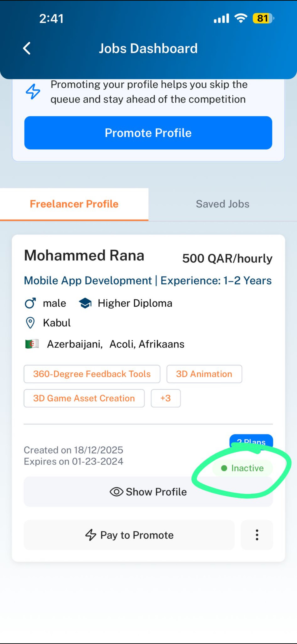Click the lightning bolt promotion icon
This screenshot has width=297, height=644.
[33, 91]
